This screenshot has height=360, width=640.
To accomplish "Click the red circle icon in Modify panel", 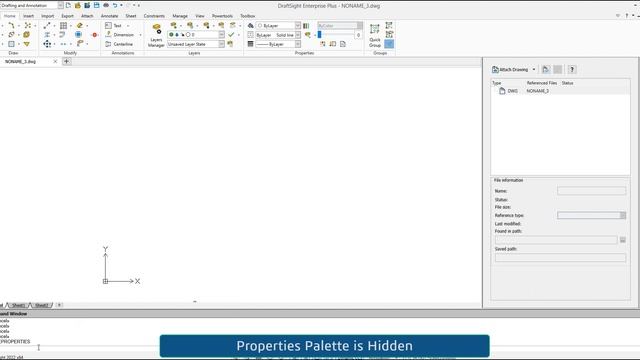I will pos(95,35).
